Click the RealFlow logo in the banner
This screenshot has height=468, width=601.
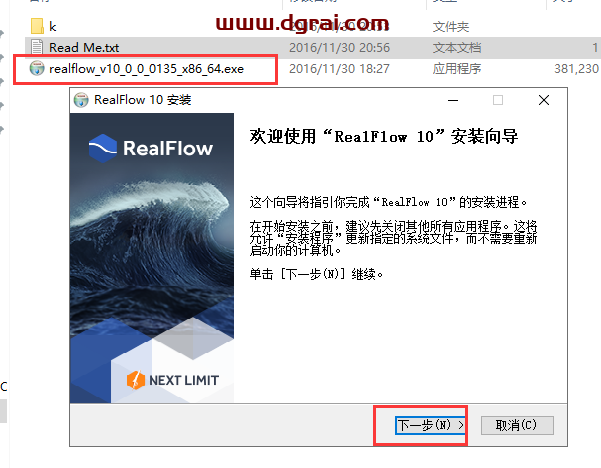point(150,149)
